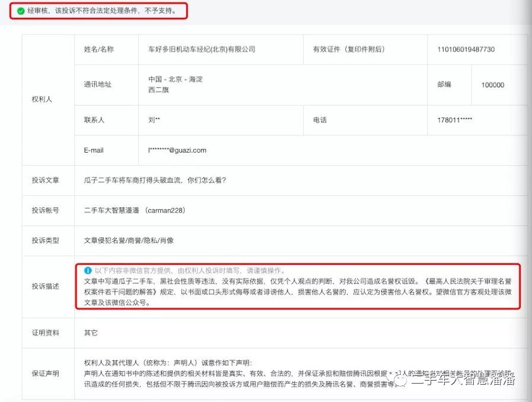532x402 pixels.
Task: Click the '投诉类型' row label
Action: [46, 240]
